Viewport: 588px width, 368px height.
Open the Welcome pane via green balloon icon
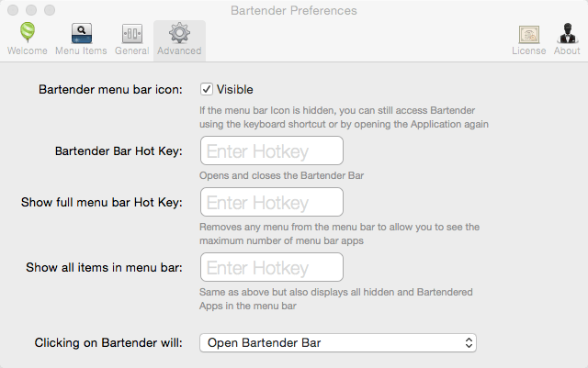tap(28, 32)
